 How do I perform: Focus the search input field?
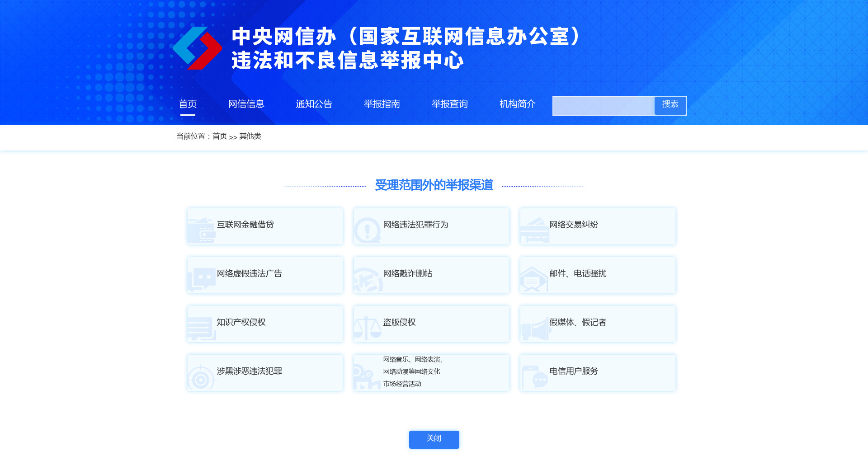tap(604, 106)
